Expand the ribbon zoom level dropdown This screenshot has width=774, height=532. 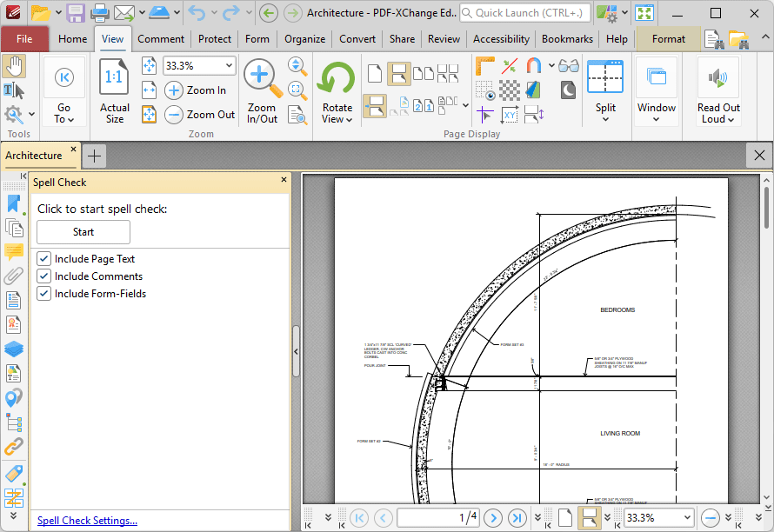(x=229, y=66)
